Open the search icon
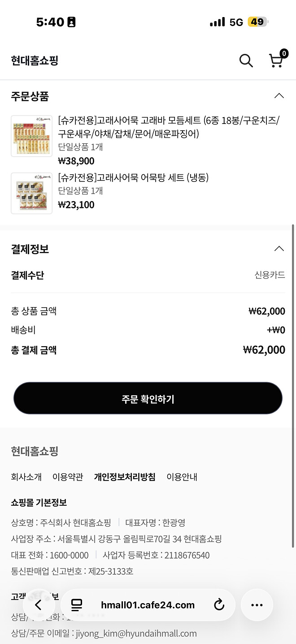Viewport: 296px width, 644px height. (x=246, y=61)
